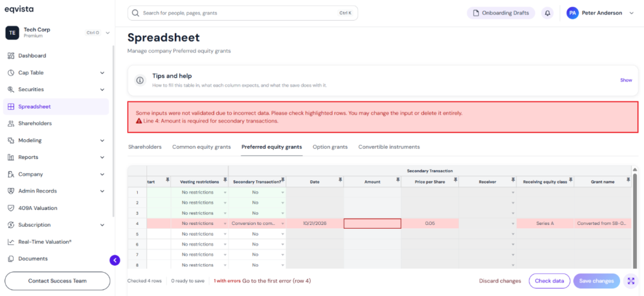Click Contact Success Team button
This screenshot has height=296, width=644.
tap(57, 281)
